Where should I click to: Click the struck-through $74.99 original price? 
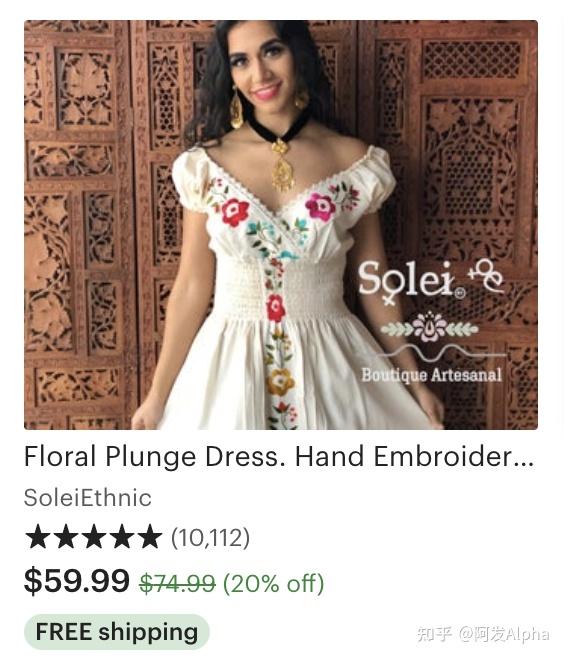(x=177, y=584)
